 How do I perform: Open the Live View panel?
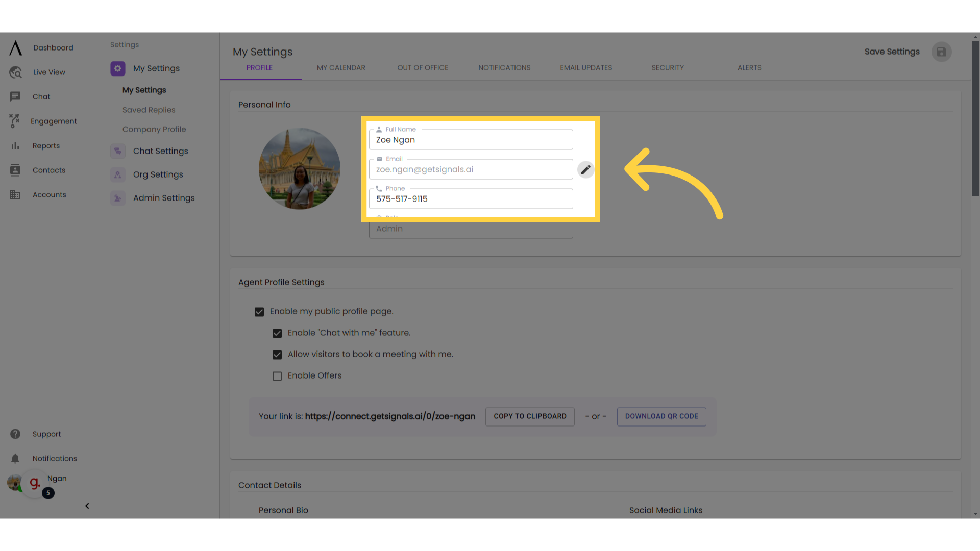point(48,72)
